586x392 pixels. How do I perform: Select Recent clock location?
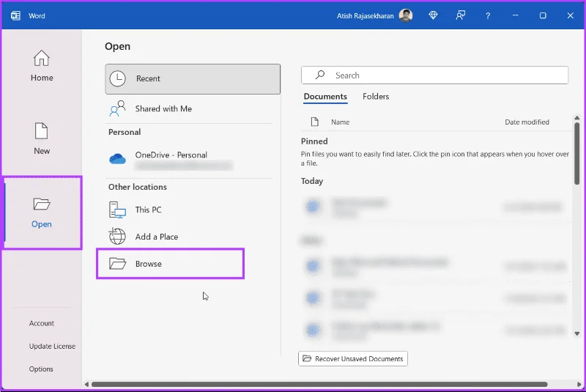pyautogui.click(x=193, y=79)
